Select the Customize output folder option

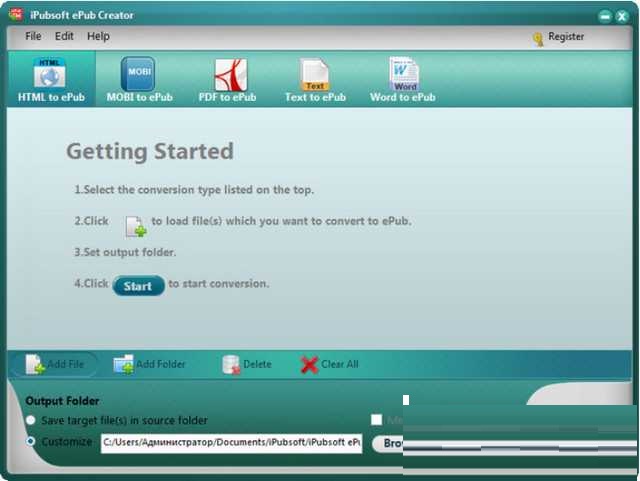coord(31,441)
